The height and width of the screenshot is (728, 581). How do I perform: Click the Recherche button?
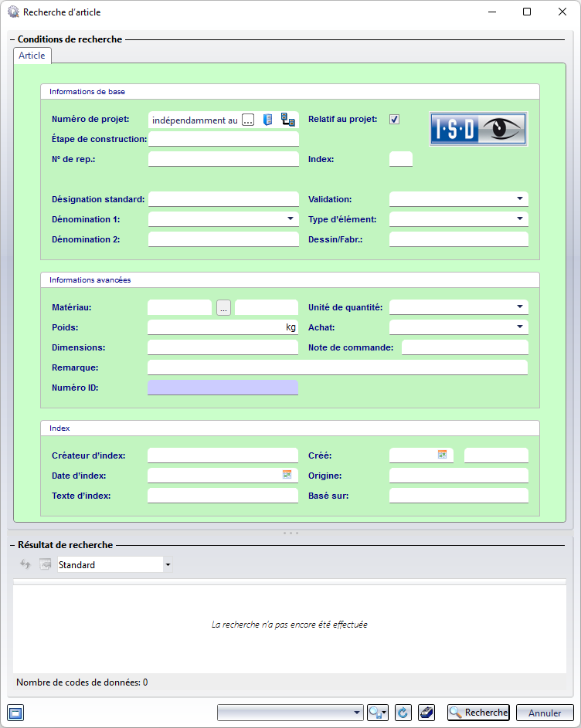coord(478,713)
